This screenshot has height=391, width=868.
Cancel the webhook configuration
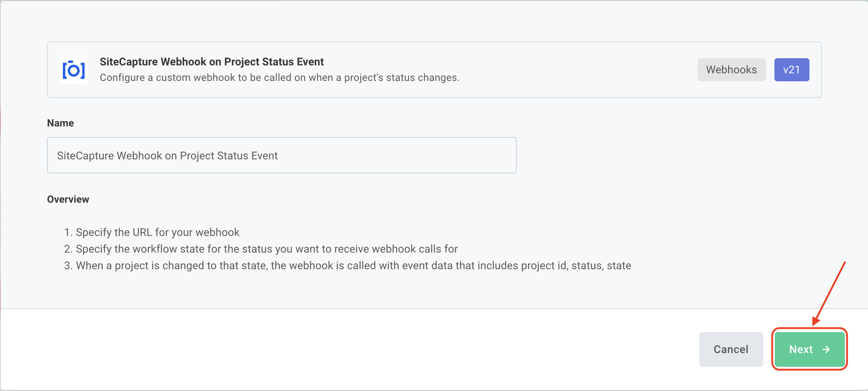click(731, 349)
